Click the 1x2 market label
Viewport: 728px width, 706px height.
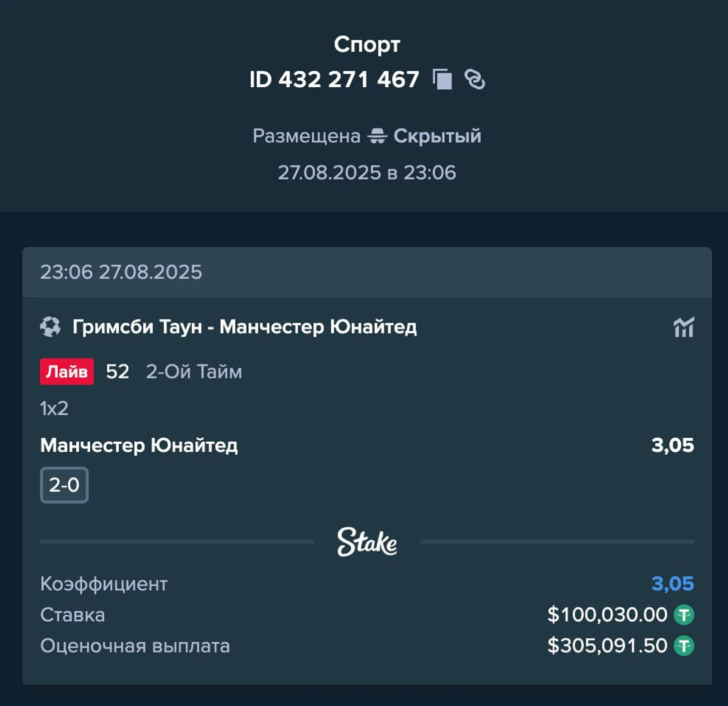pos(54,408)
